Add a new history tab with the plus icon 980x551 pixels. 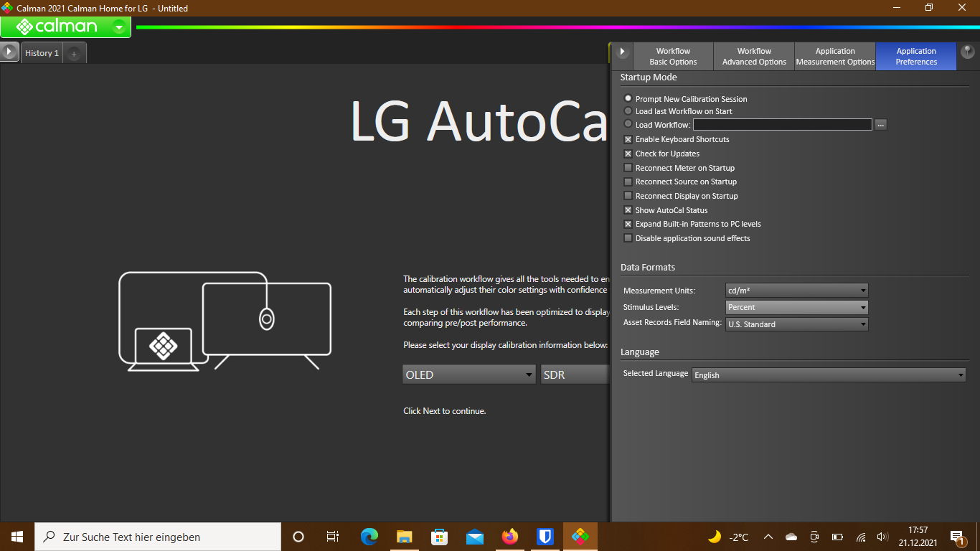74,54
